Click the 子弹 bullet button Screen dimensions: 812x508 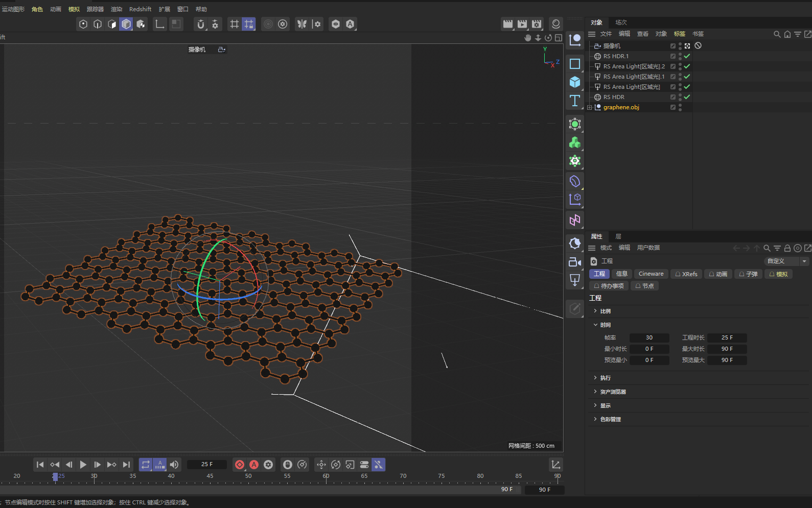click(x=749, y=274)
